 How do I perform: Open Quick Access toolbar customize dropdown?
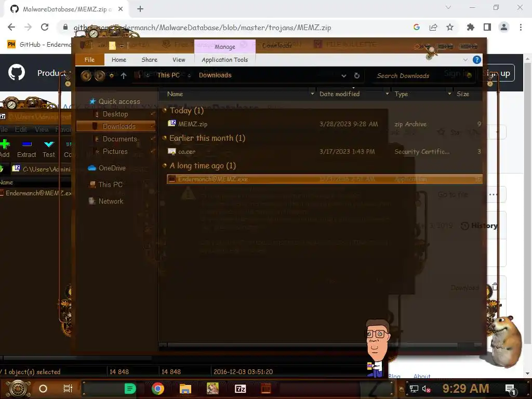122,46
